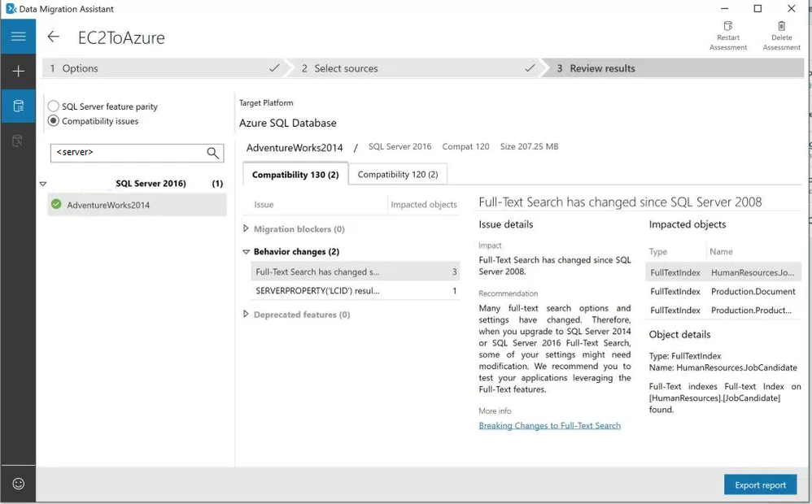Click the Delete Assessment trash icon
The width and height of the screenshot is (812, 504).
[x=781, y=26]
